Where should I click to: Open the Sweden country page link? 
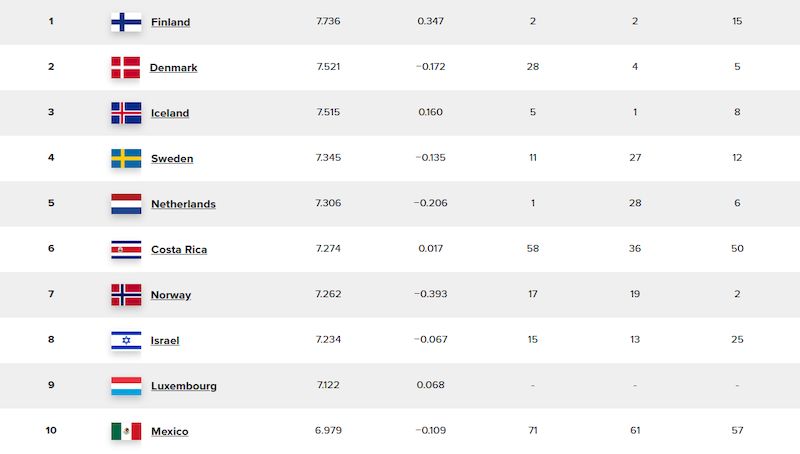click(x=172, y=159)
